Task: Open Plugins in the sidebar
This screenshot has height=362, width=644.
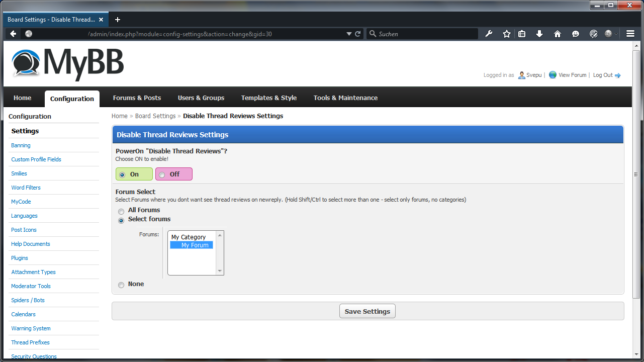Action: click(x=20, y=258)
